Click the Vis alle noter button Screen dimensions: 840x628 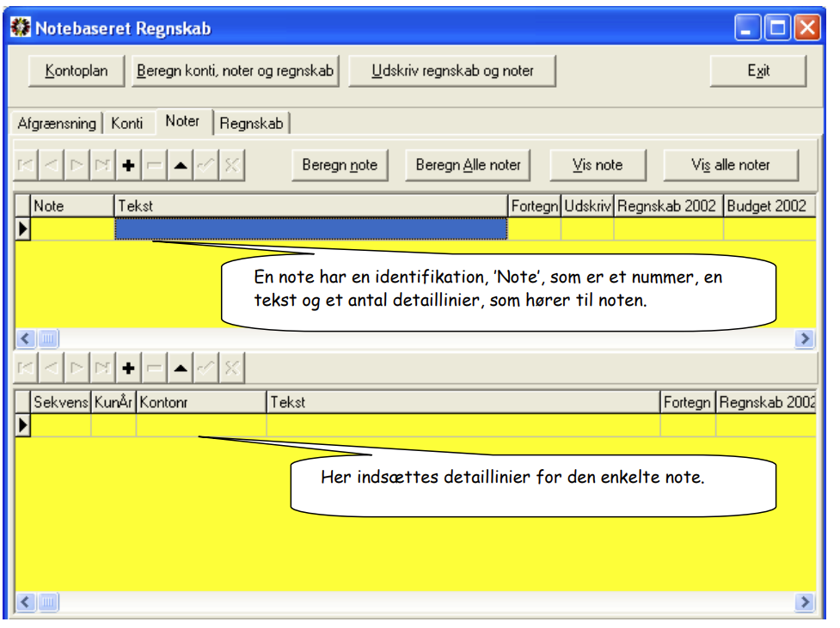pos(731,165)
